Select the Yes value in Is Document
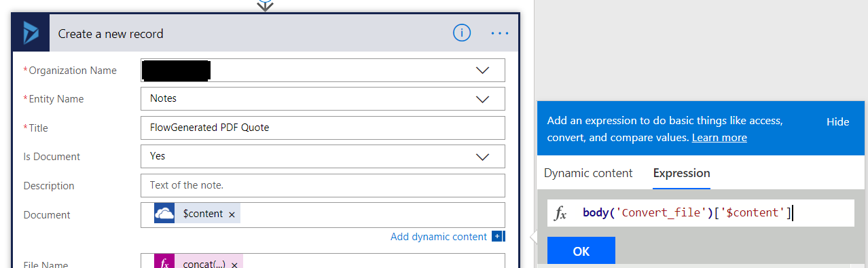This screenshot has height=268, width=868. (x=158, y=156)
